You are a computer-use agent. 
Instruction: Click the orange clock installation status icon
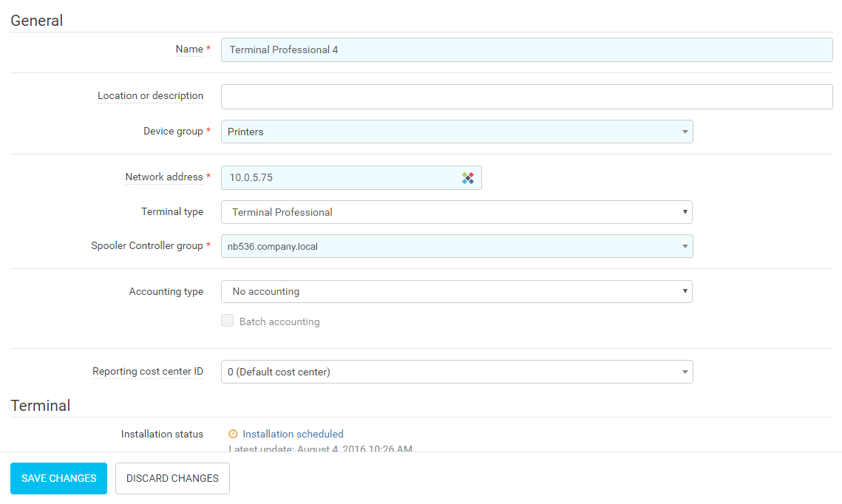click(233, 435)
